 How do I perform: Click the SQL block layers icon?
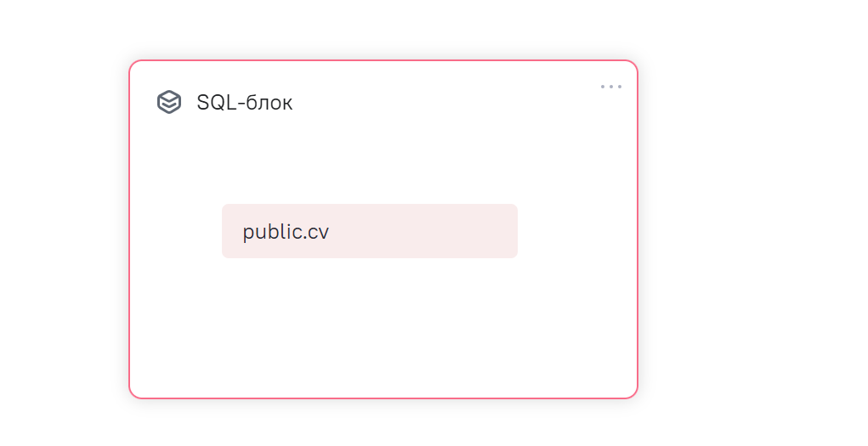169,103
